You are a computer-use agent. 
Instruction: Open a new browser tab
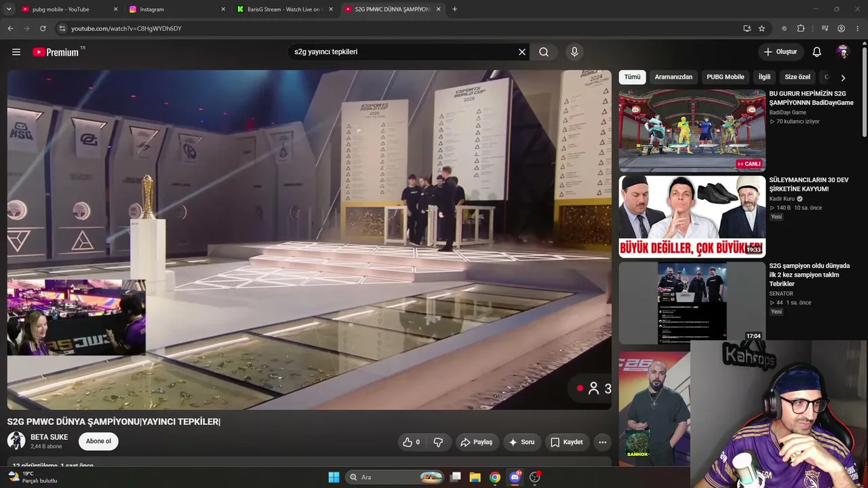point(454,9)
